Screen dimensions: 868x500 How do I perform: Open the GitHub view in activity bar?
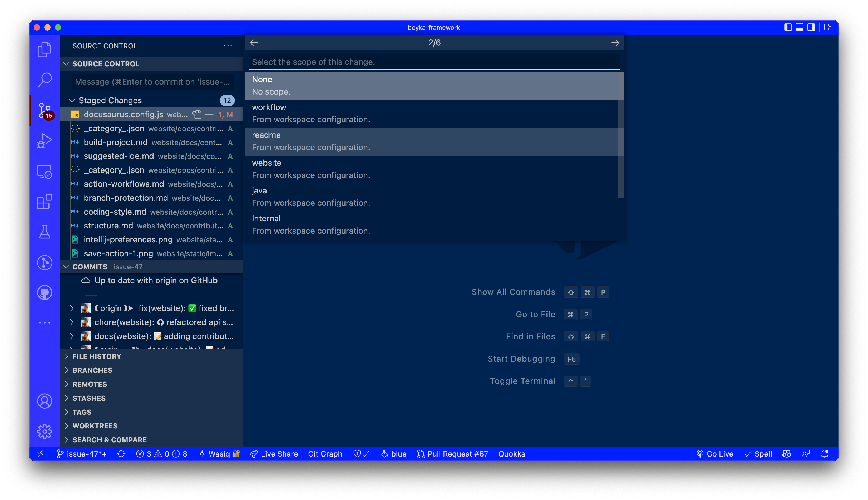pos(44,293)
